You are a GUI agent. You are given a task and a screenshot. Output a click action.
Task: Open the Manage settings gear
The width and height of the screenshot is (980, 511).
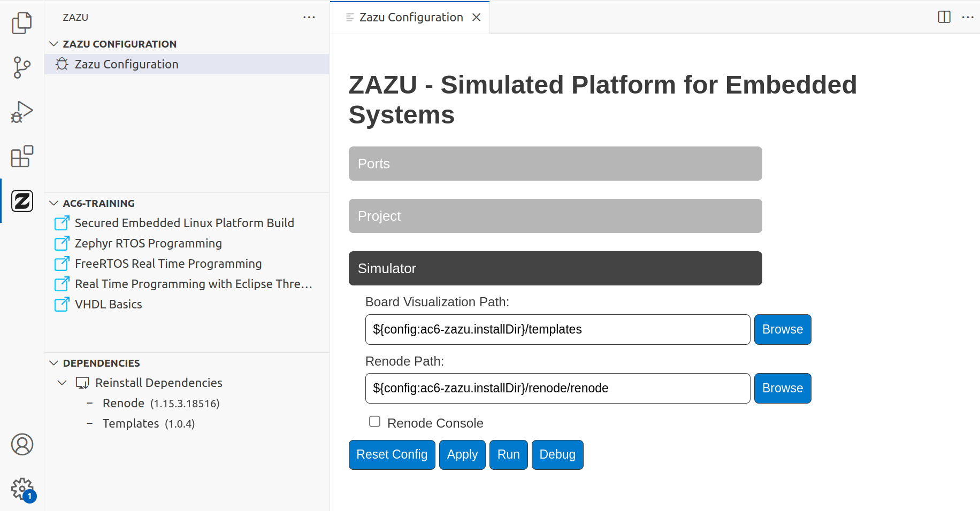[22, 489]
